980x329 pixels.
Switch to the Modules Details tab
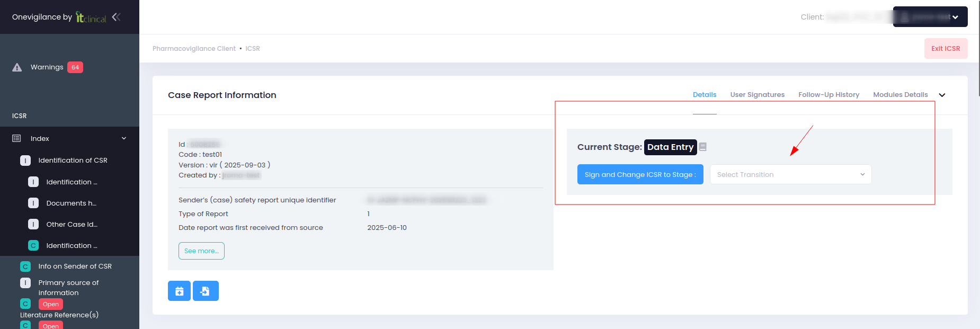point(900,95)
